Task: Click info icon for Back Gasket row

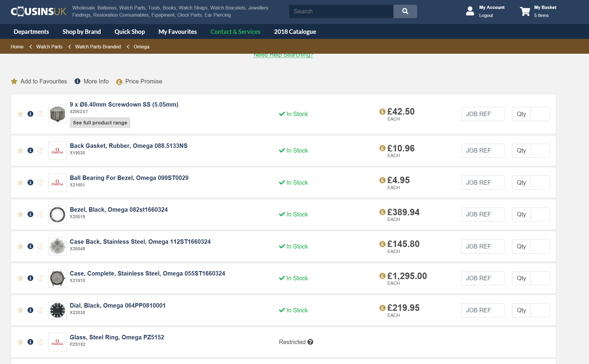Action: click(x=30, y=151)
